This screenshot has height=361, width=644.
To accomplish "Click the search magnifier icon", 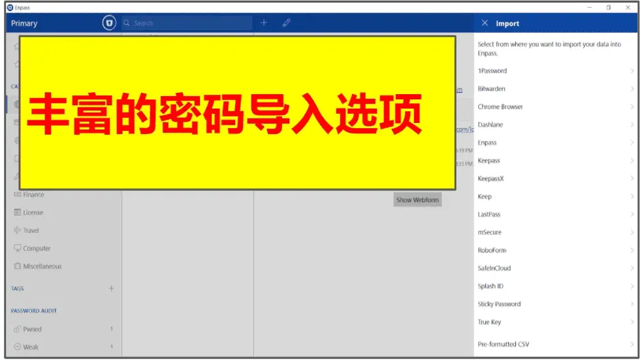I will 127,23.
